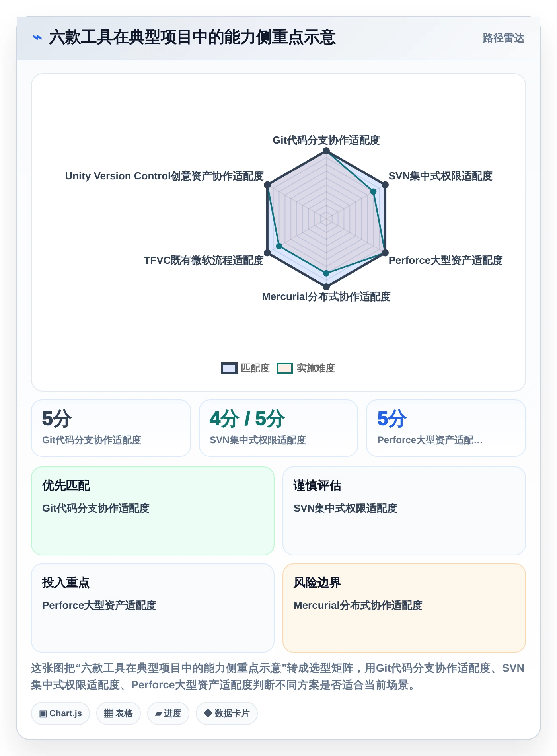
Task: Click Mercurial分布式协作适配度 text in 风险边界 card
Action: (x=358, y=605)
